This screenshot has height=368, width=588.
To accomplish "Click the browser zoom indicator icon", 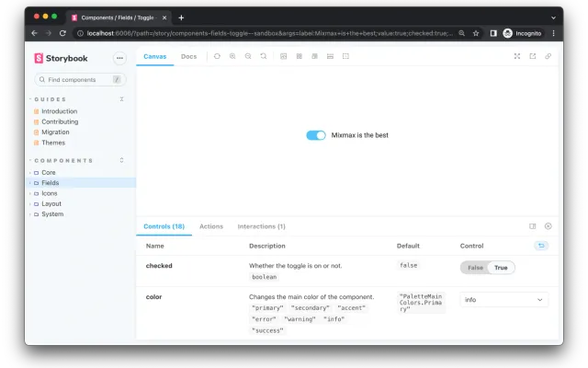I will 461,33.
